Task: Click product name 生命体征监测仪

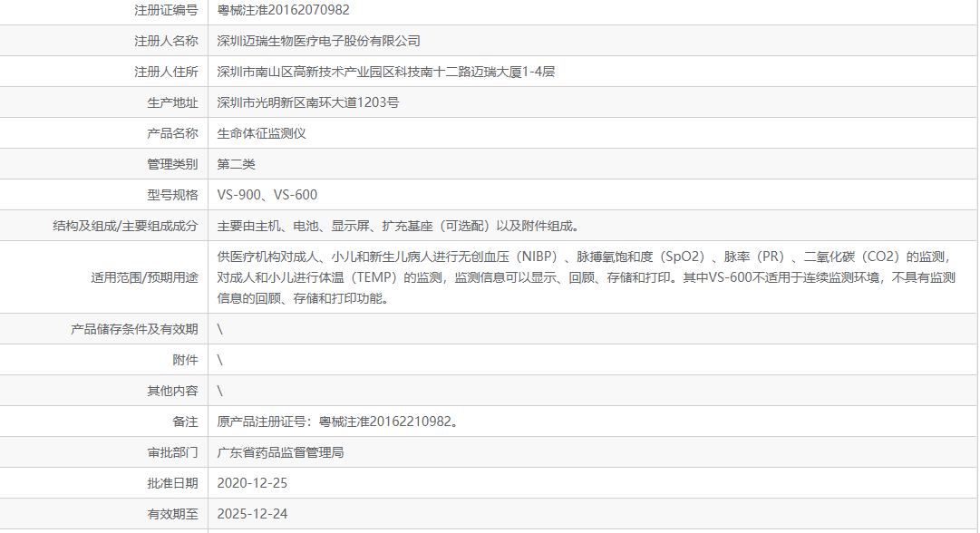Action: (x=253, y=132)
